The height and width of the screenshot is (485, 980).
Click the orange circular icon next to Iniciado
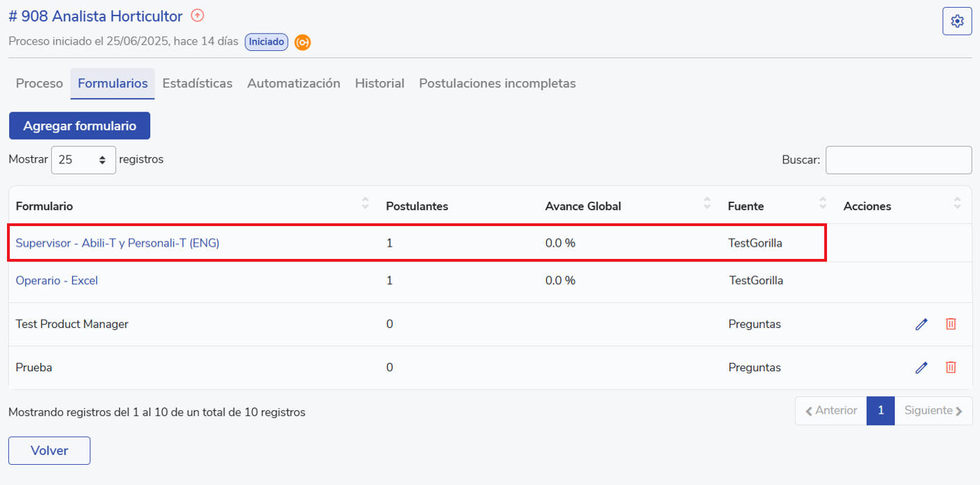[302, 43]
